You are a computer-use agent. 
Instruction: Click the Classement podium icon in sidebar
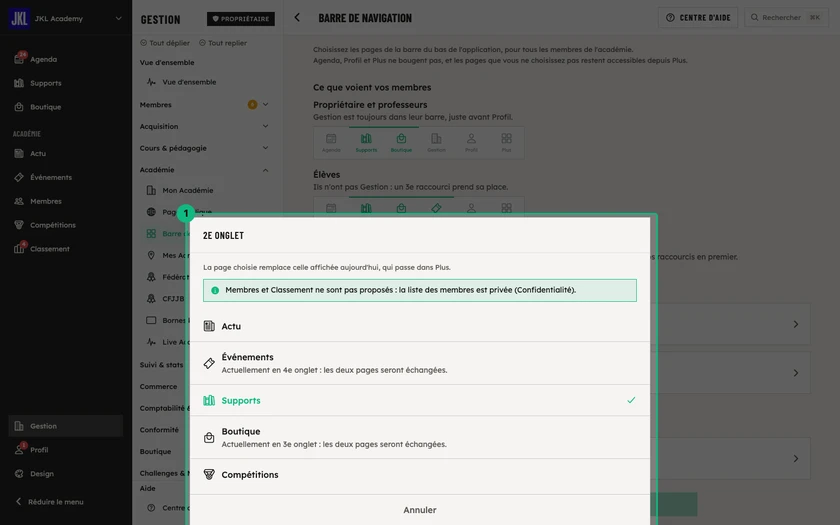(x=19, y=249)
